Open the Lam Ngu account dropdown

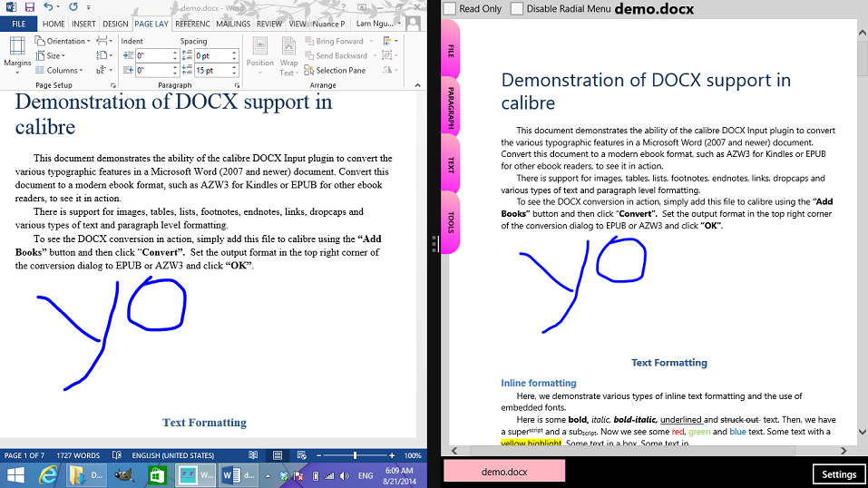point(378,24)
